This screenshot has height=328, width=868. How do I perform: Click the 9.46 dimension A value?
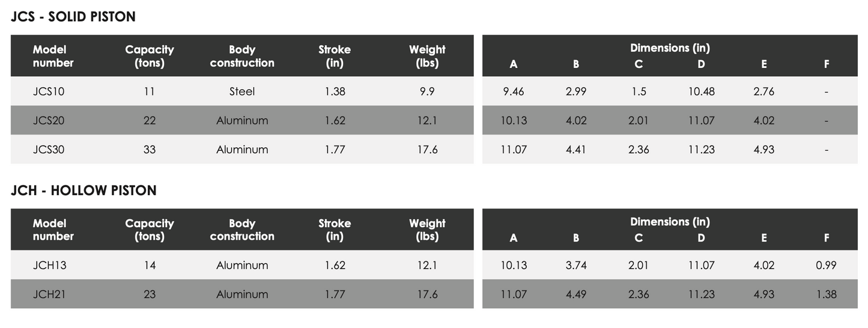pyautogui.click(x=513, y=91)
